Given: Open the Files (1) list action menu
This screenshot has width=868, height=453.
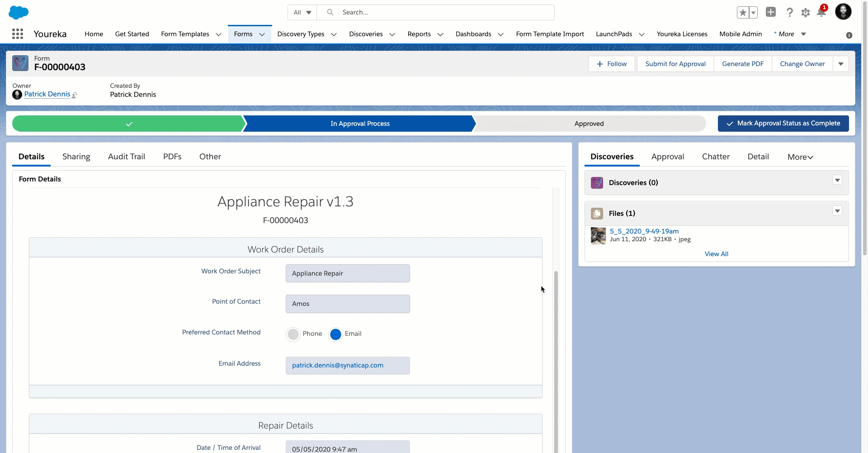Looking at the screenshot, I should click(837, 211).
